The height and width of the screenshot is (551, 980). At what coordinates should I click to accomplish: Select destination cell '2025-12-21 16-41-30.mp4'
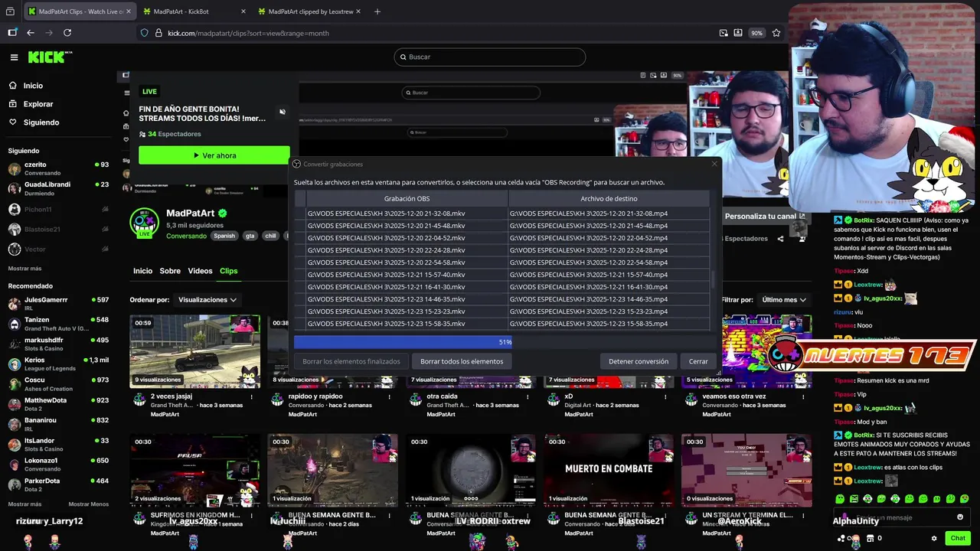(x=609, y=287)
